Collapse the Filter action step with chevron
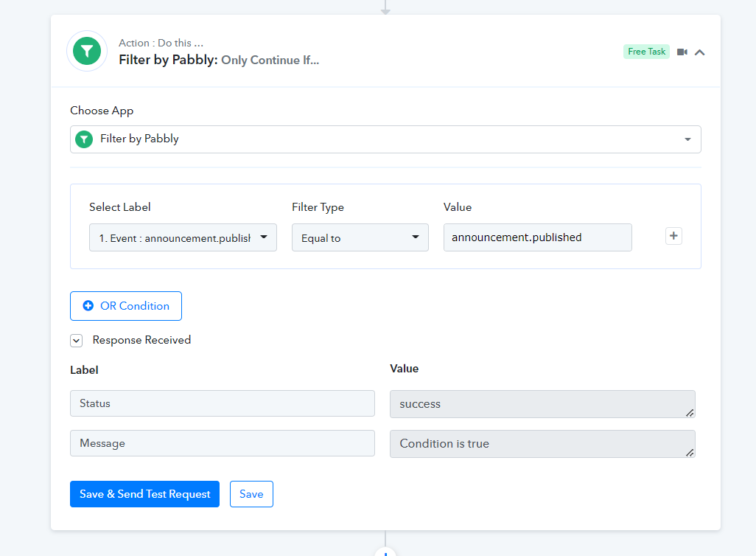Image resolution: width=756 pixels, height=556 pixels. tap(699, 52)
